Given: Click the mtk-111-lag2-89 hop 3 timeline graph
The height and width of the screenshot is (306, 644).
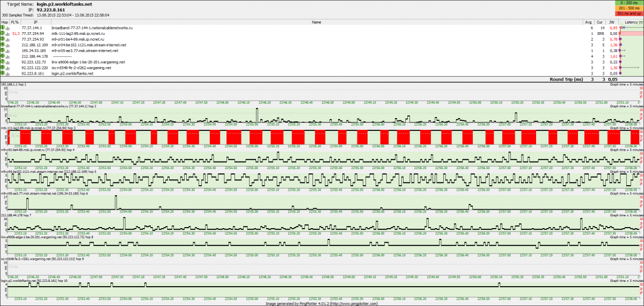Looking at the screenshot, I should click(x=322, y=136).
